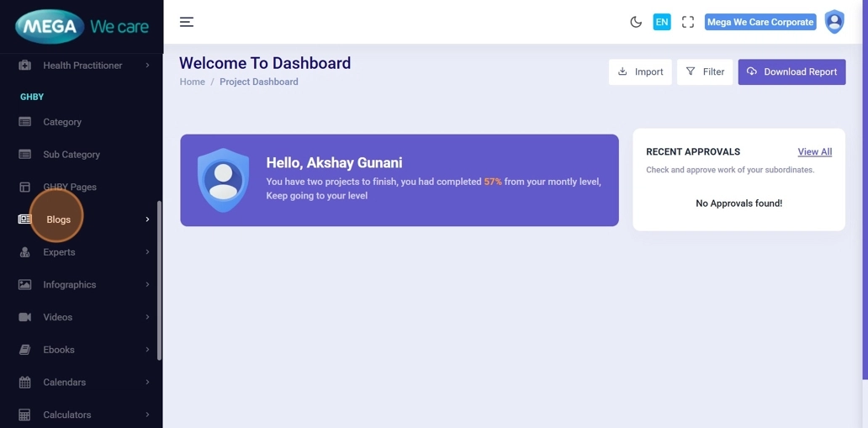Open the EN language selector
The image size is (868, 428).
click(x=662, y=22)
